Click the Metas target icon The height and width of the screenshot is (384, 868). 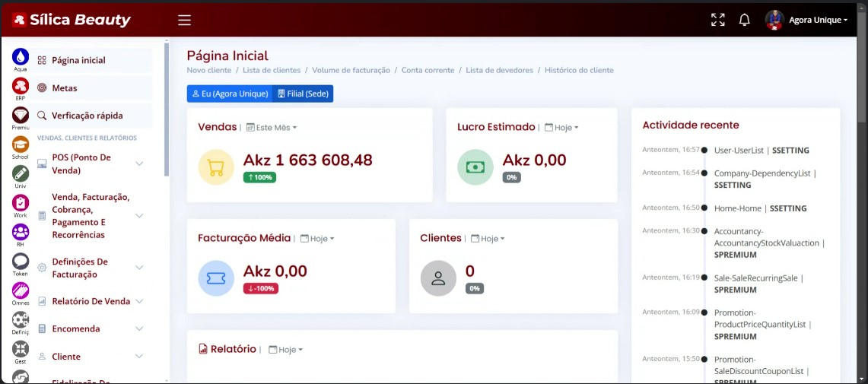click(x=42, y=88)
